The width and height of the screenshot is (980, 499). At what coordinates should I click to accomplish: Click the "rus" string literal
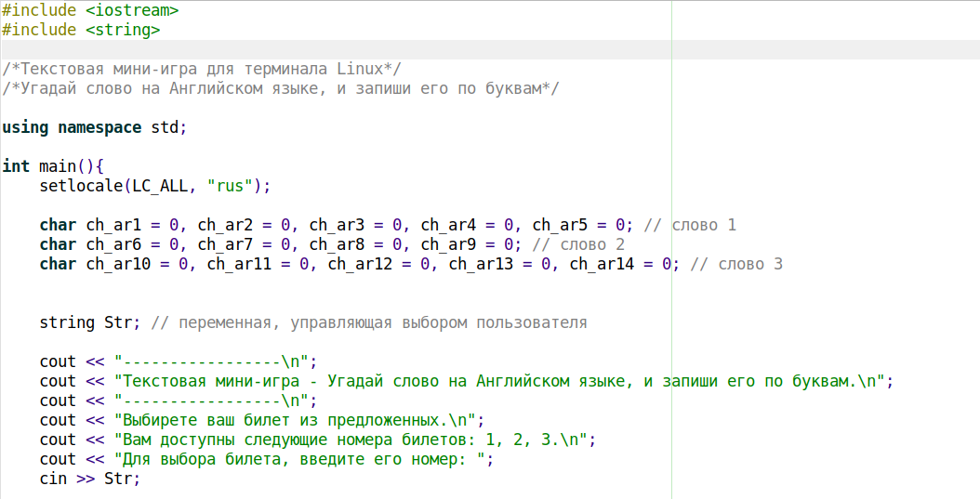pos(230,186)
